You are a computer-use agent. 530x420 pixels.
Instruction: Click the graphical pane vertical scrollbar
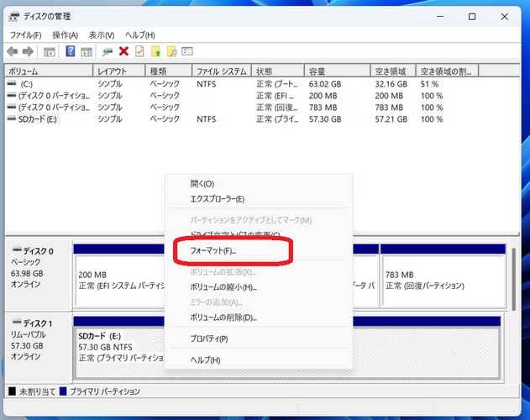click(x=514, y=280)
